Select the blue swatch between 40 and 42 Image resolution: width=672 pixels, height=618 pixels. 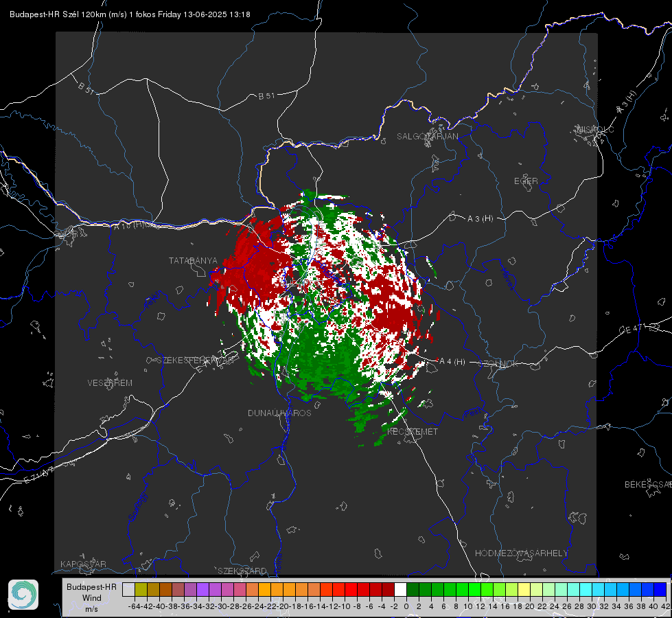pos(660,589)
